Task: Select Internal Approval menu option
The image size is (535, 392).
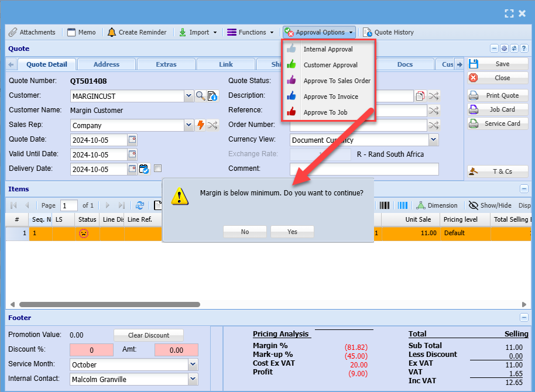Action: coord(328,49)
